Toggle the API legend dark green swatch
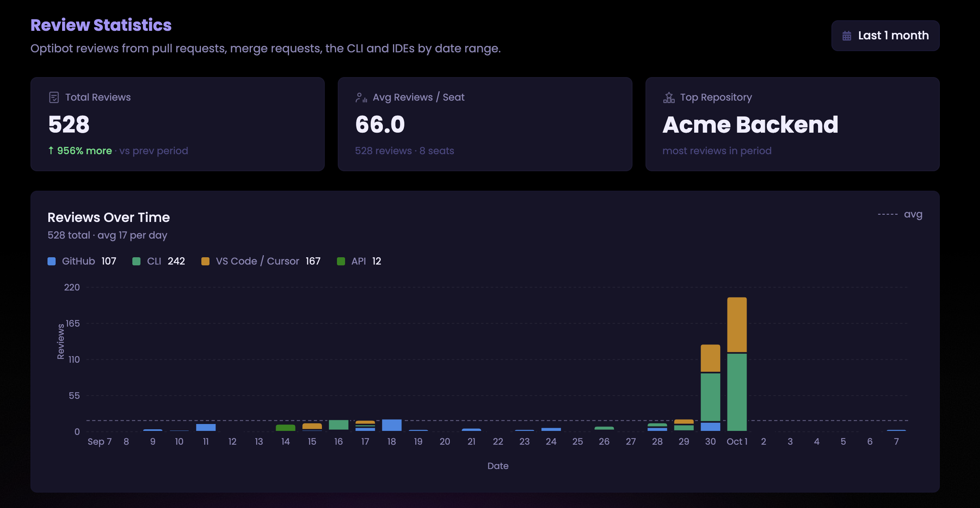Image resolution: width=980 pixels, height=508 pixels. (341, 261)
